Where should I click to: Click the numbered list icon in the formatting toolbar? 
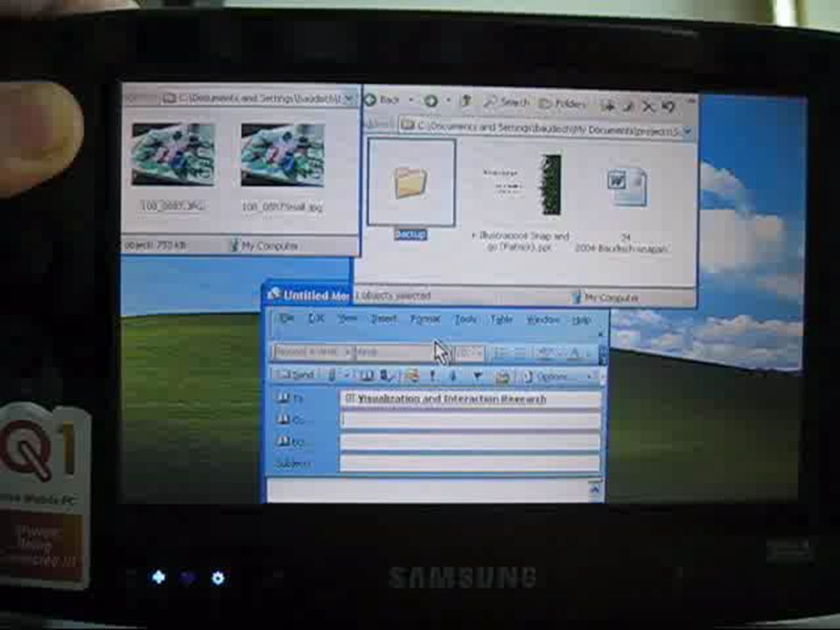pyautogui.click(x=500, y=353)
